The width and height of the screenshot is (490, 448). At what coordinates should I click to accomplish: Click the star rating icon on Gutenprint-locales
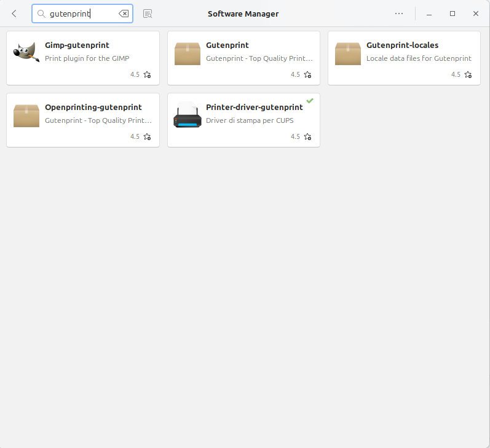coord(468,75)
